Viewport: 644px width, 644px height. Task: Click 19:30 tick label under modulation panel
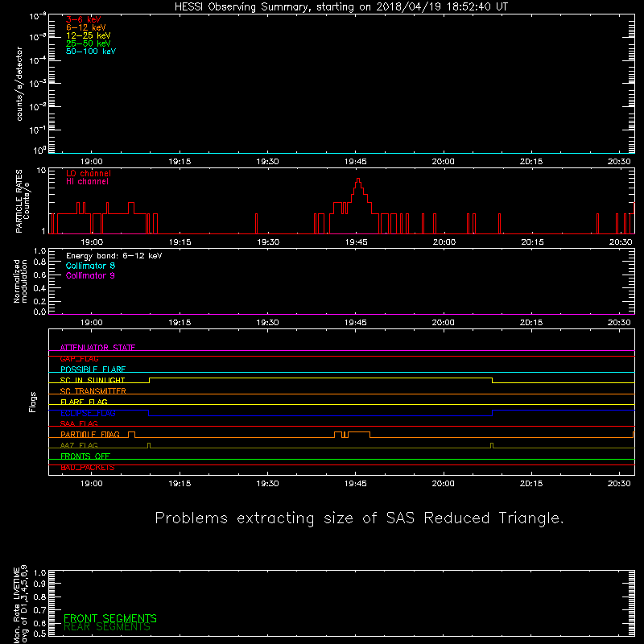click(267, 323)
